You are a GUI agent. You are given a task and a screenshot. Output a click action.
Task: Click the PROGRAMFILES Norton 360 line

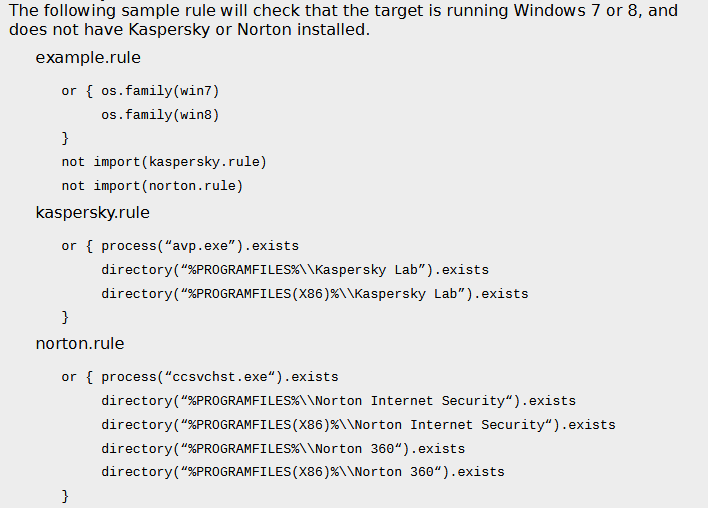click(283, 449)
